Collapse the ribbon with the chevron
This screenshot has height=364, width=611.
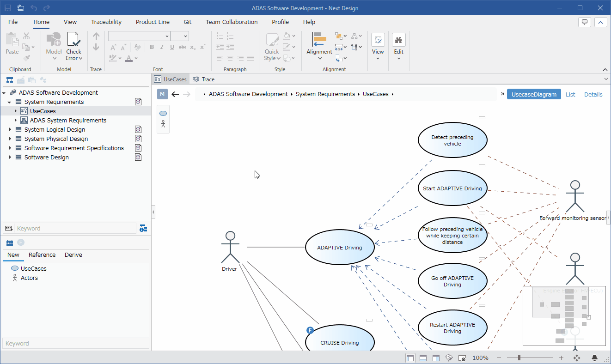[x=605, y=69]
